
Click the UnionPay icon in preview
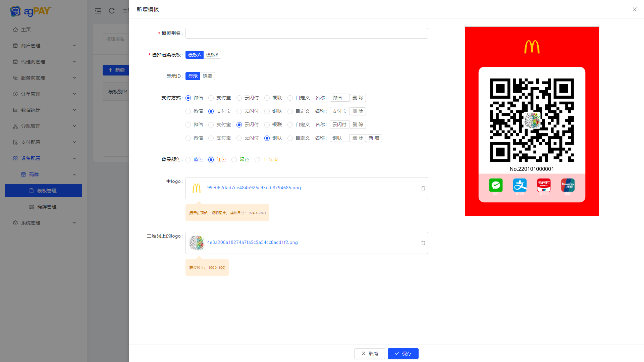pyautogui.click(x=568, y=185)
